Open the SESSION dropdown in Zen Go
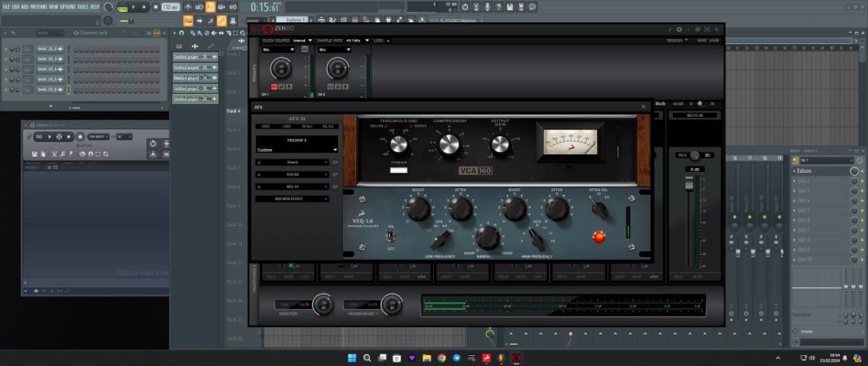This screenshot has width=868, height=366. pyautogui.click(x=677, y=41)
